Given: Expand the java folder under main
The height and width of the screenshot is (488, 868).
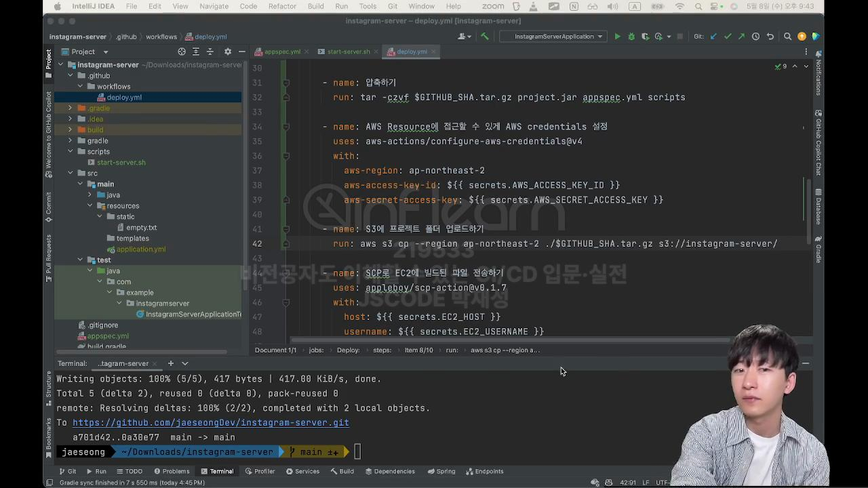Looking at the screenshot, I should point(90,195).
